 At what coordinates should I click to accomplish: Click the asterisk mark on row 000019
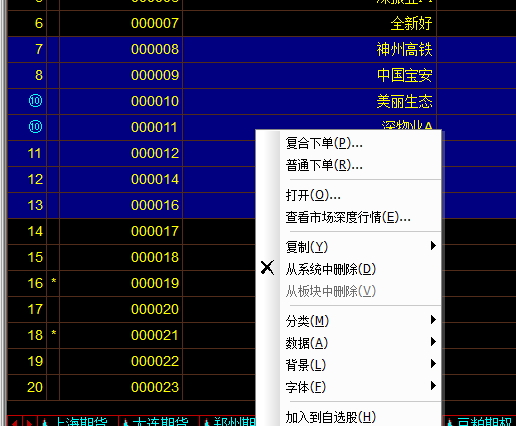click(x=54, y=281)
